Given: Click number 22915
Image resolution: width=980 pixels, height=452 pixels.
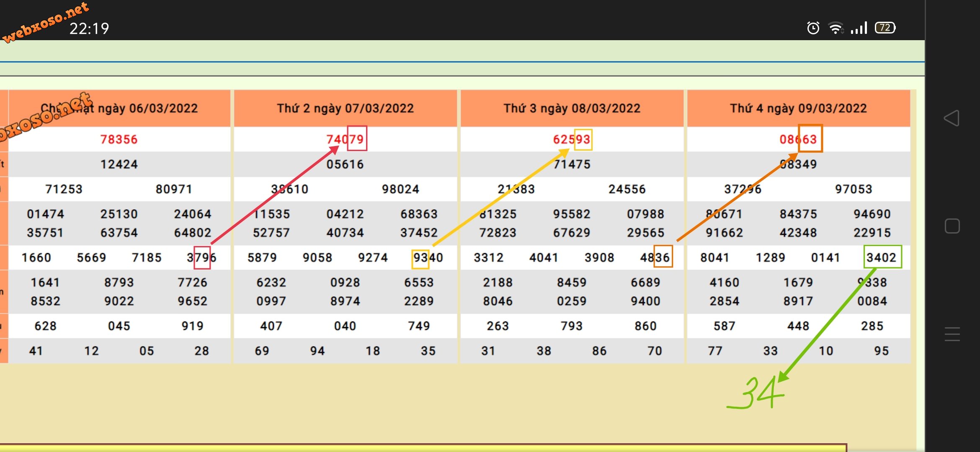Looking at the screenshot, I should tap(872, 233).
